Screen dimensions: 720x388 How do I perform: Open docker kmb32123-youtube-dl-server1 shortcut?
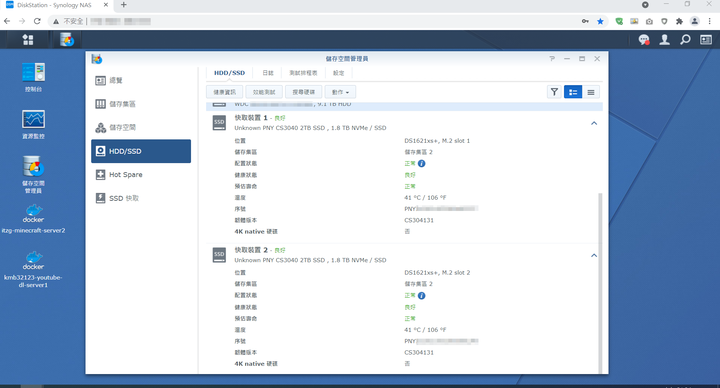(x=34, y=270)
